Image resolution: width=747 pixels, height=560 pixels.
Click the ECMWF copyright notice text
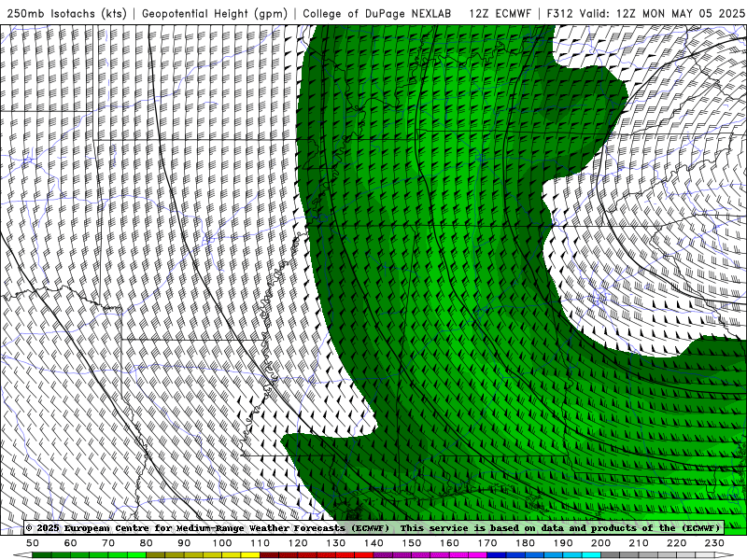click(207, 527)
